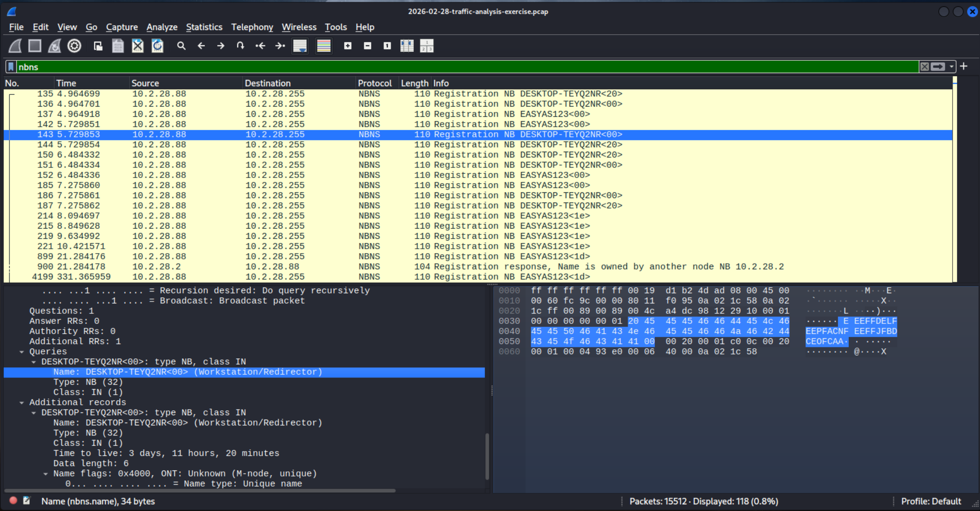The width and height of the screenshot is (980, 511).
Task: Open the Tools menu
Action: point(336,27)
